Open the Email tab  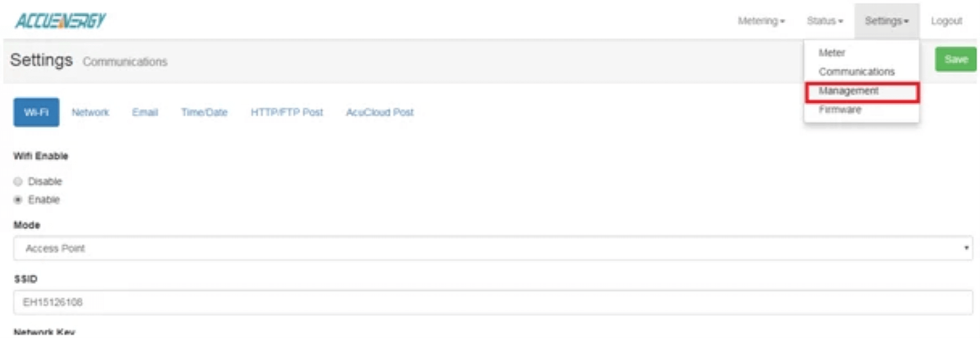tap(145, 112)
